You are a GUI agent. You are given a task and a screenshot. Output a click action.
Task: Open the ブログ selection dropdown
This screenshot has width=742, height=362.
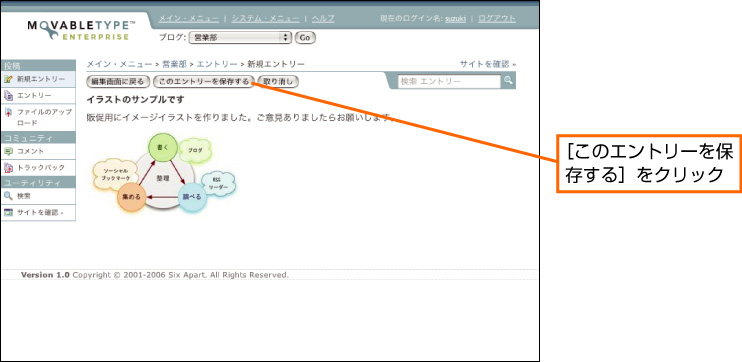(x=240, y=38)
